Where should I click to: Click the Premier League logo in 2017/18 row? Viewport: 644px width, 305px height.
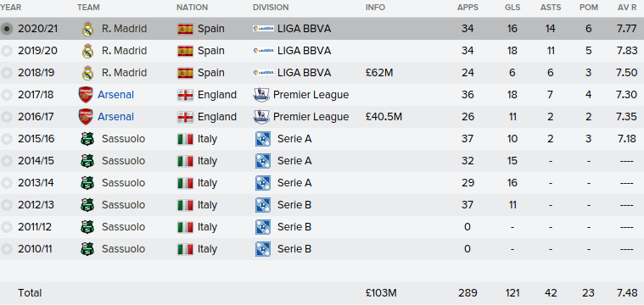point(261,95)
